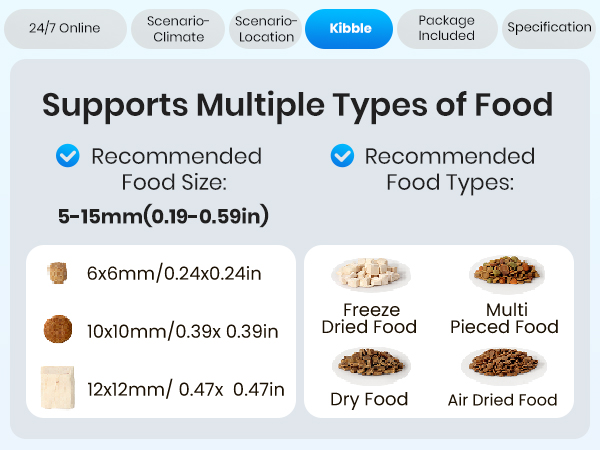The width and height of the screenshot is (600, 450).
Task: Click the Recommended Food Size checkmark
Action: point(68,156)
